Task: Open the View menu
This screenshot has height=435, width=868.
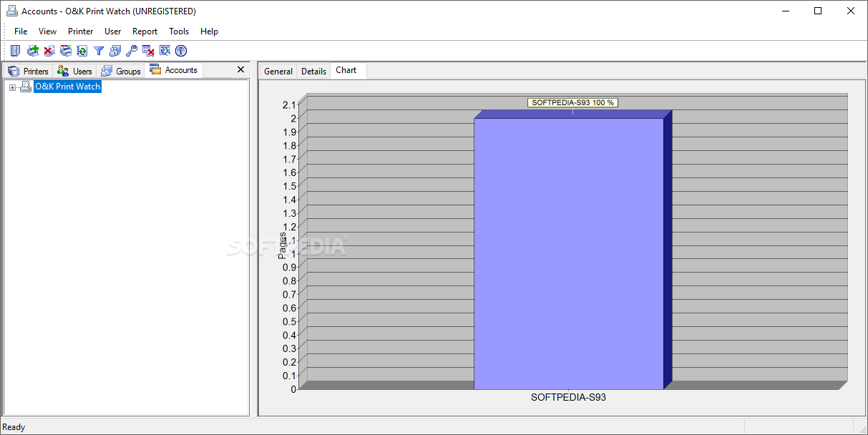Action: click(47, 31)
